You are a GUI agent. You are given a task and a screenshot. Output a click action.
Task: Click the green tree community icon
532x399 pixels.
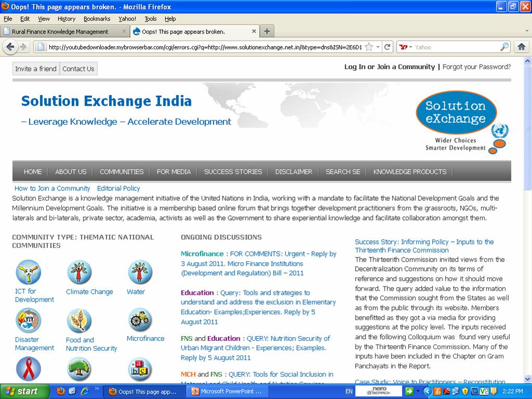pos(79,369)
